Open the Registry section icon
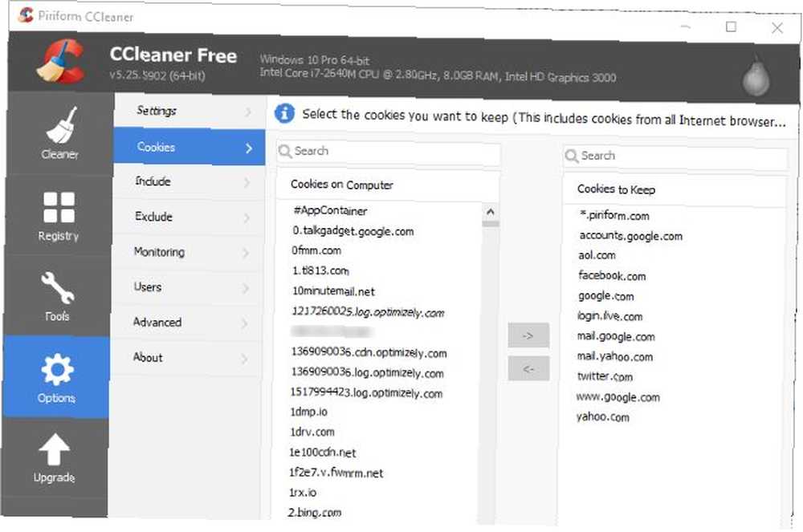 [59, 215]
